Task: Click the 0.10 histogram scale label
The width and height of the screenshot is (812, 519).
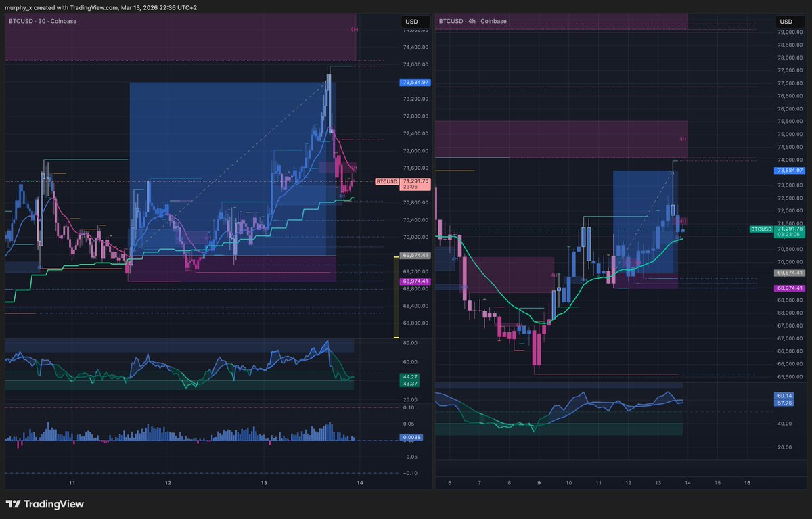Action: tap(409, 407)
